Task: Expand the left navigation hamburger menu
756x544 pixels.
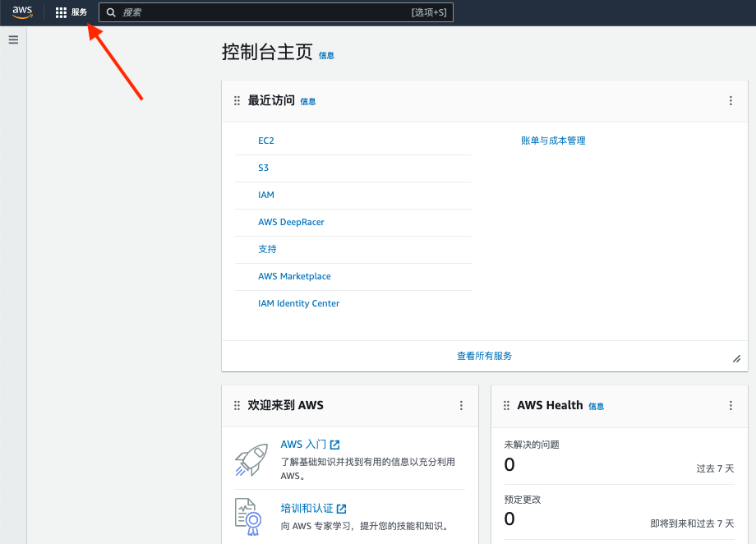Action: (x=13, y=39)
